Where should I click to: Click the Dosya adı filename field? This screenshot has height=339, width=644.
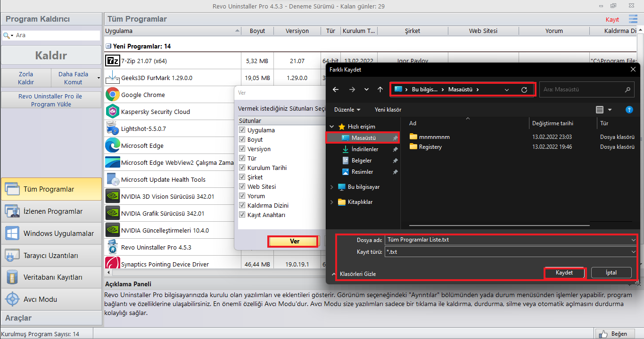pos(507,240)
